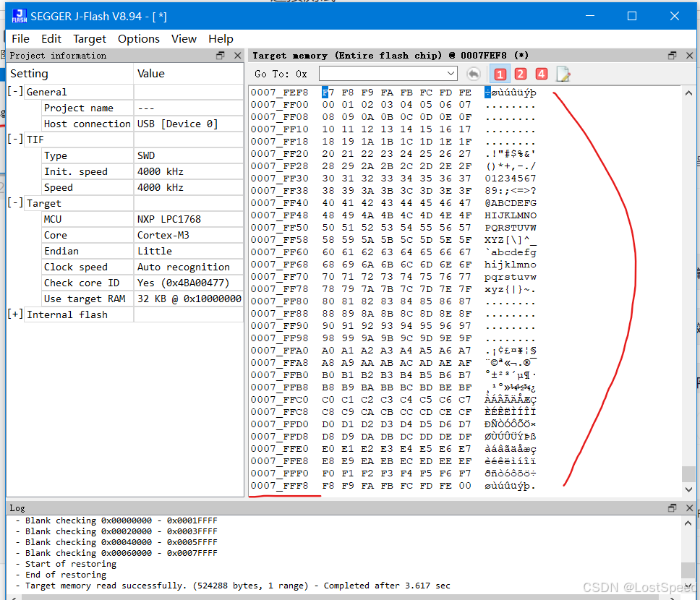This screenshot has width=700, height=600.
Task: Open the Help menu
Action: pyautogui.click(x=221, y=39)
